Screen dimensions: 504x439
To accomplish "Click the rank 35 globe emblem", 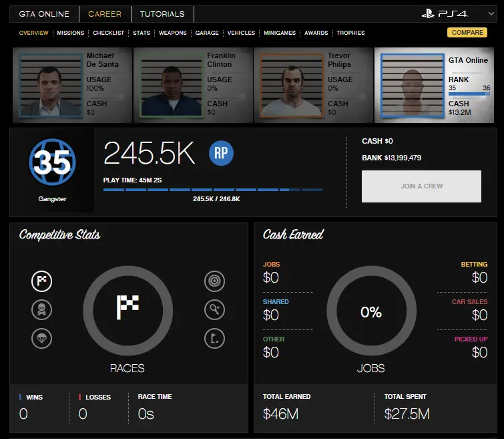I will click(52, 162).
